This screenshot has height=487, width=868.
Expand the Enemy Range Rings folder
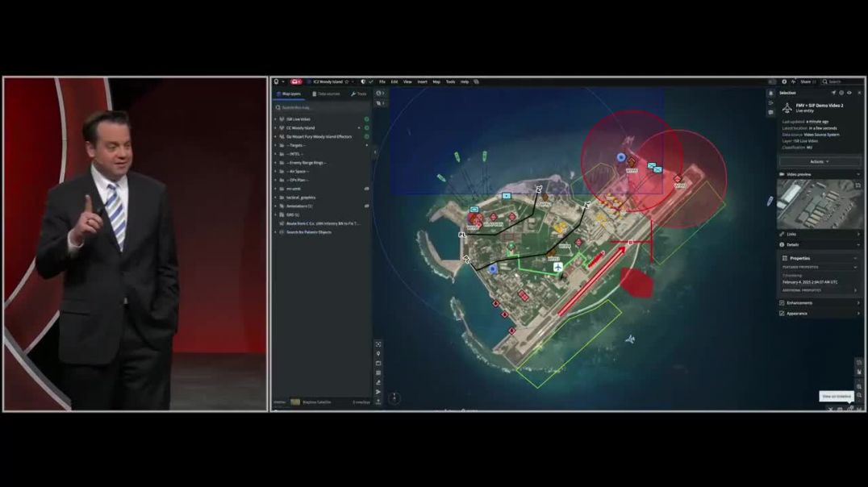coord(275,163)
